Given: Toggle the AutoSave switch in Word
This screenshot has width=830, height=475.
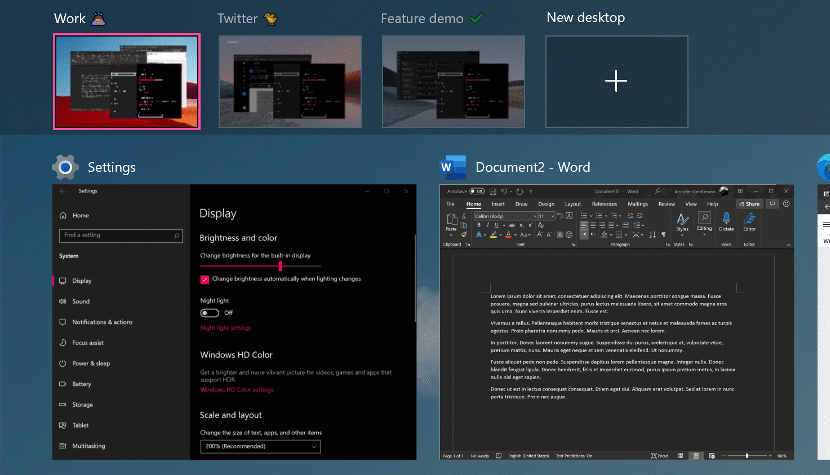Looking at the screenshot, I should coord(476,190).
